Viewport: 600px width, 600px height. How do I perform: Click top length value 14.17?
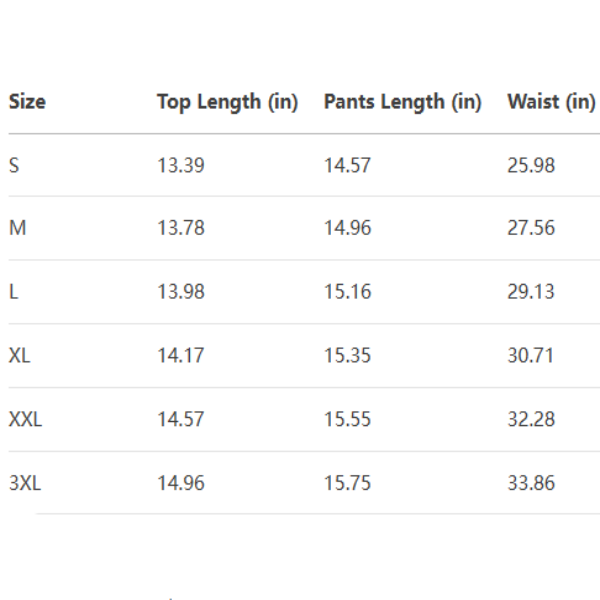tap(180, 355)
